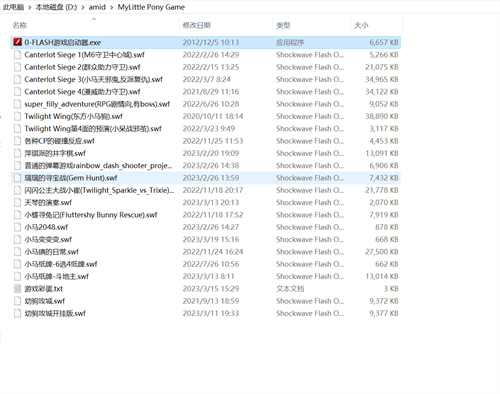This screenshot has width=500, height=394.
Task: Select the 4,453 KB size cell
Action: 384,141
